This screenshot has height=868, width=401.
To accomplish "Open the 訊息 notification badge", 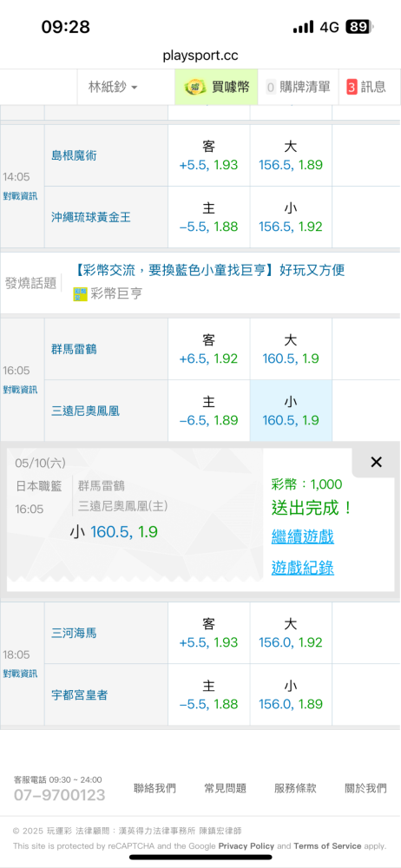I will [x=352, y=87].
